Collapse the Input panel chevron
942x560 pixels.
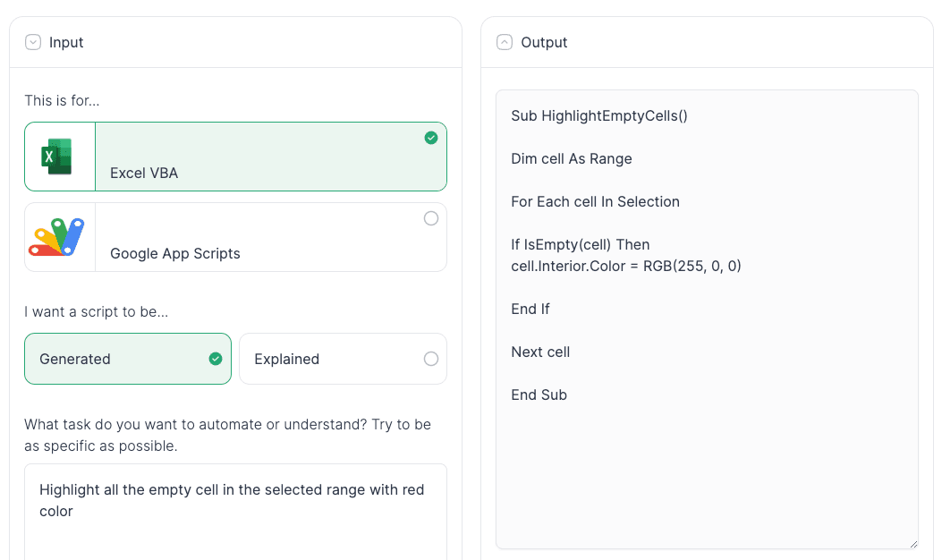click(33, 42)
